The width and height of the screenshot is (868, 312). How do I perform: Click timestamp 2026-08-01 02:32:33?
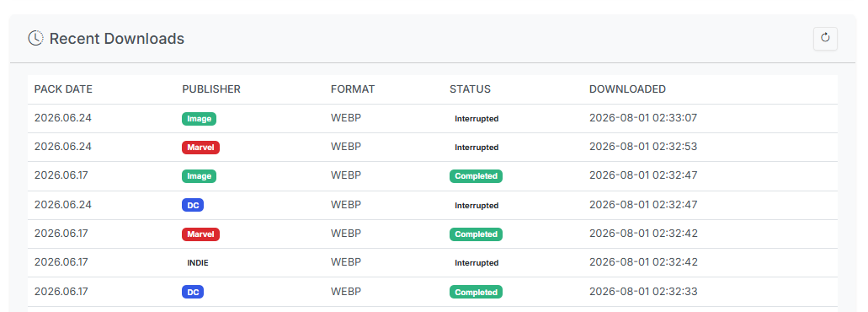[x=643, y=291]
